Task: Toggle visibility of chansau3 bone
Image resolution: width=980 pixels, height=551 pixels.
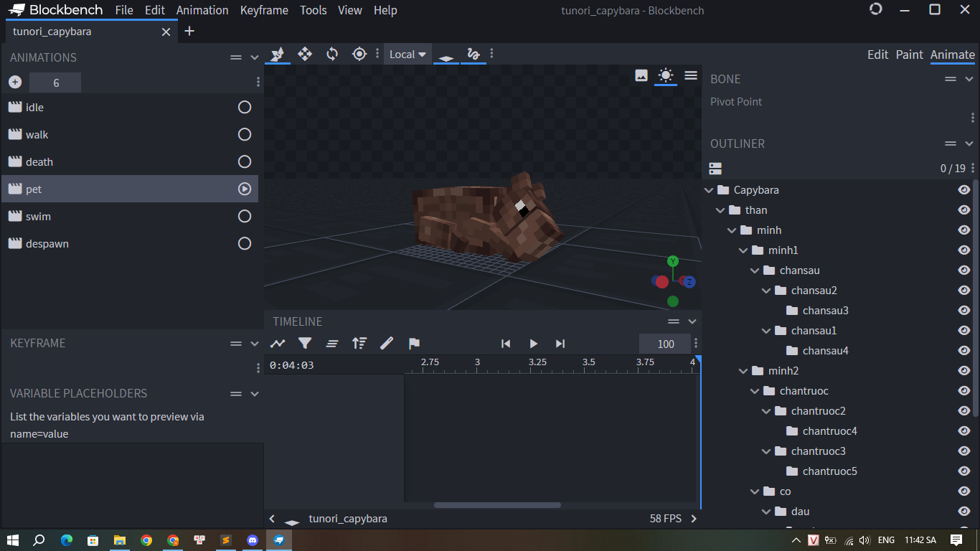Action: tap(964, 311)
